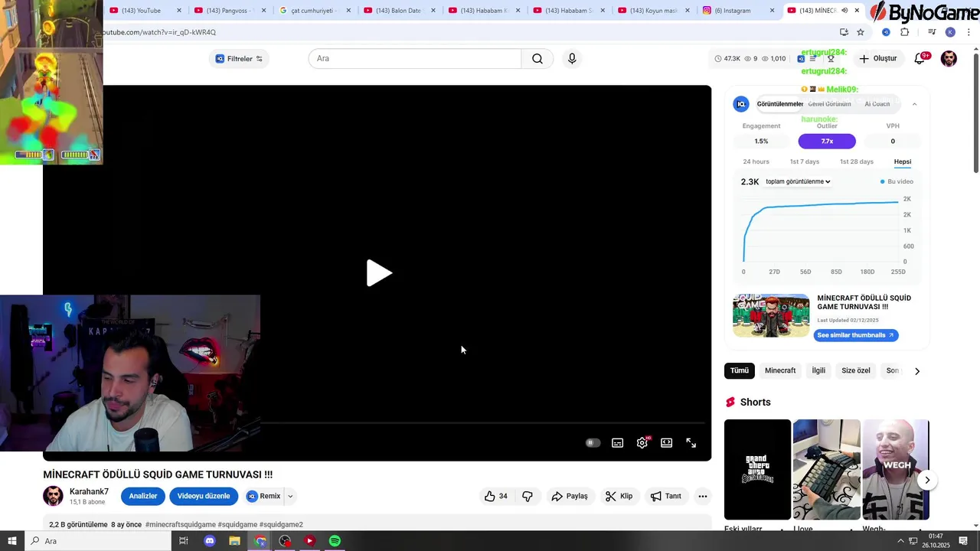Turn on subtitles in the video player
980x551 pixels.
(618, 443)
